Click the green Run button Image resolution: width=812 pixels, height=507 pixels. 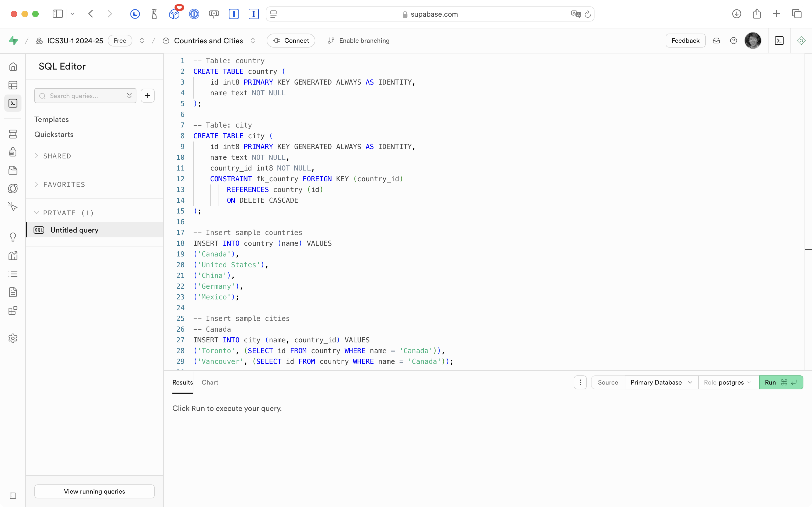tap(781, 382)
